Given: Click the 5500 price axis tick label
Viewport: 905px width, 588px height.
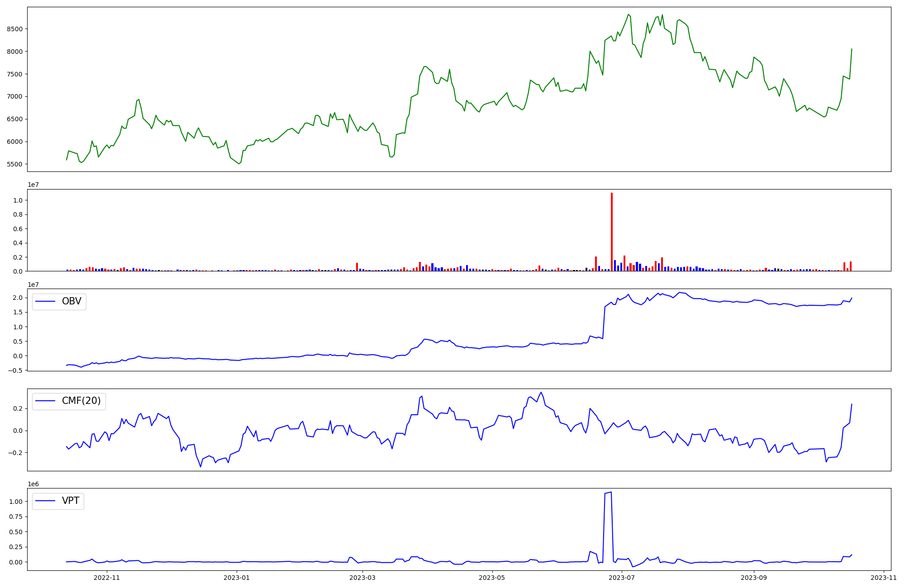Looking at the screenshot, I should coord(15,164).
